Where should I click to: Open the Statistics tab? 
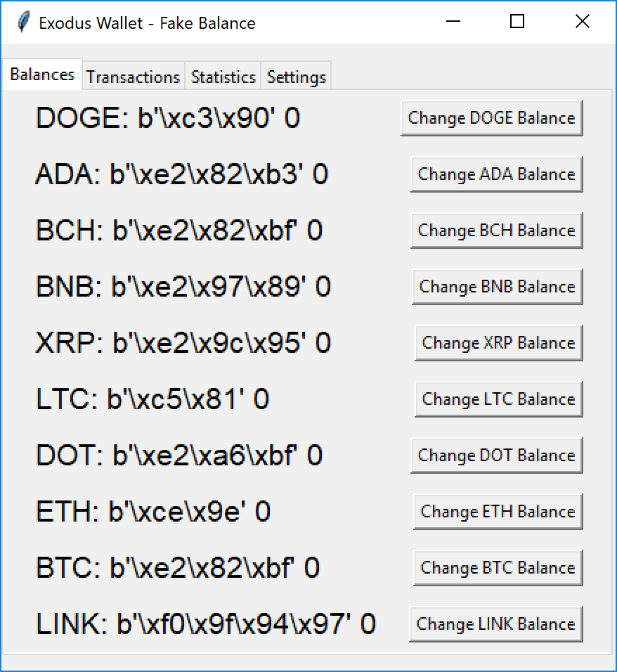223,77
